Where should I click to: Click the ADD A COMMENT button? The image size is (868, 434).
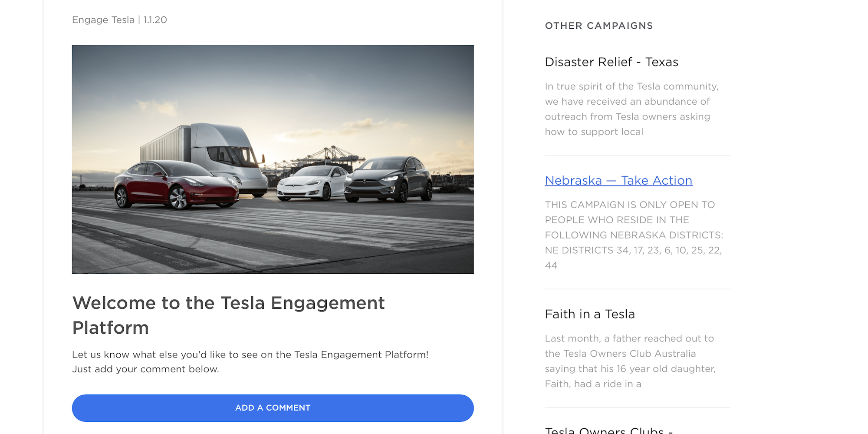pyautogui.click(x=273, y=407)
